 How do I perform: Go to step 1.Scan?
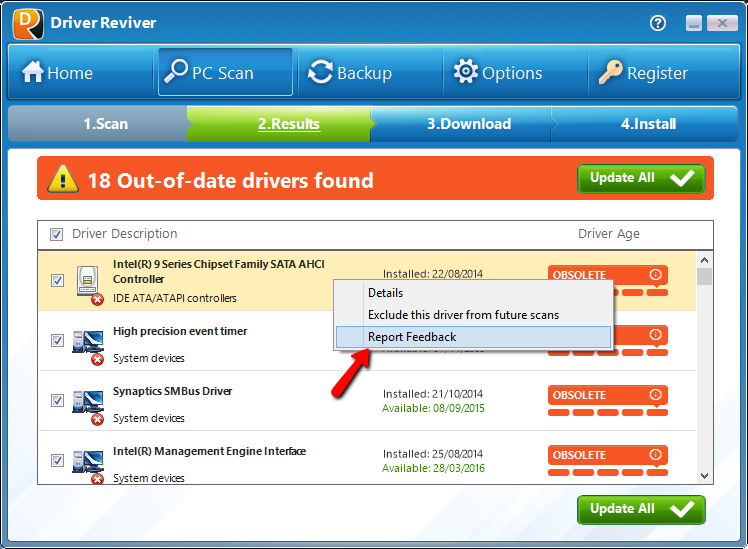coord(98,124)
